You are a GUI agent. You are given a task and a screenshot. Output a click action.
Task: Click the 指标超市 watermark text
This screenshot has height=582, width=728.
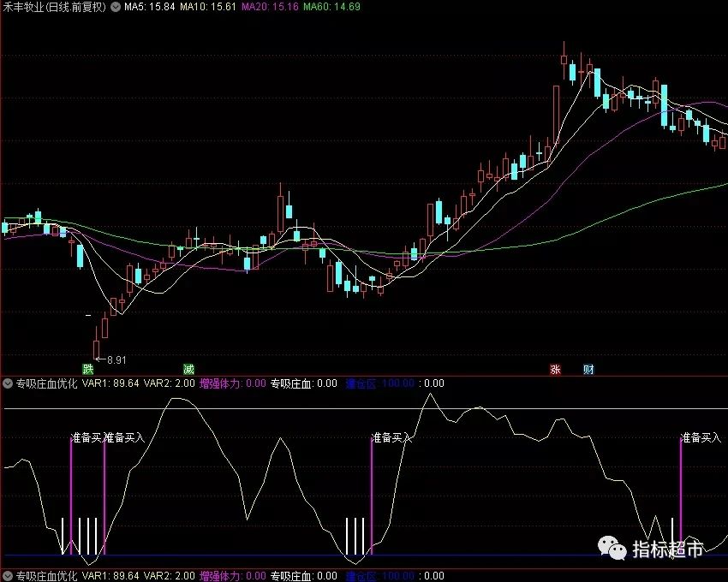tap(667, 549)
